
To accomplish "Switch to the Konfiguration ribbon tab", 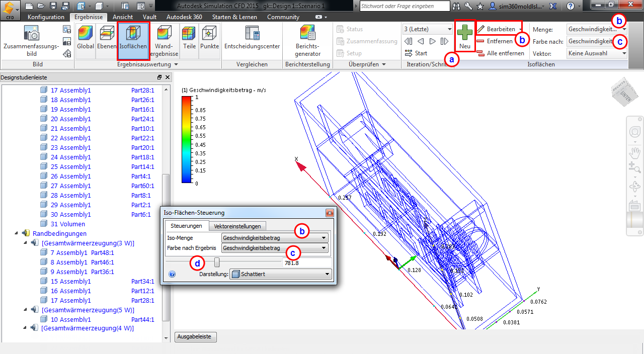I will [x=46, y=17].
